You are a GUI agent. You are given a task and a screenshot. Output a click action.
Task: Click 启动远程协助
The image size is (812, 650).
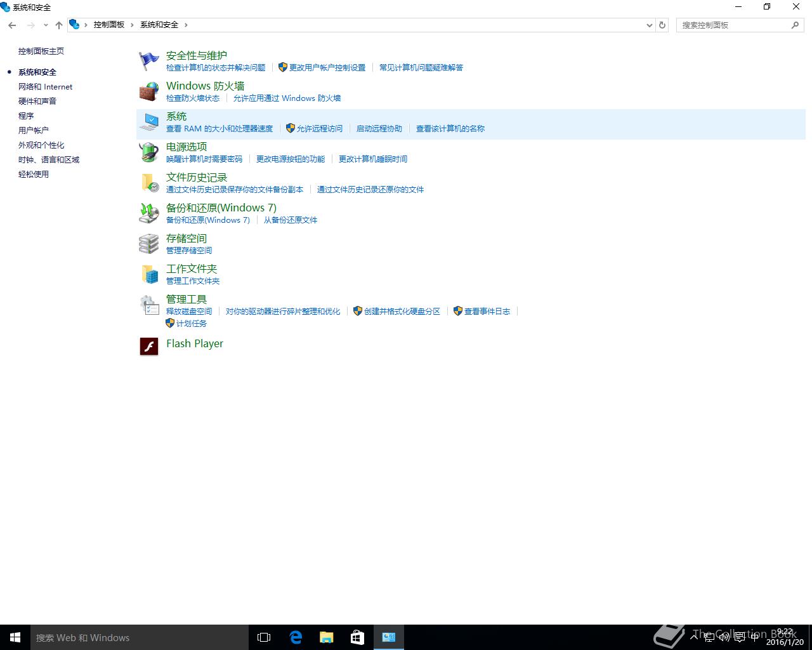[379, 129]
